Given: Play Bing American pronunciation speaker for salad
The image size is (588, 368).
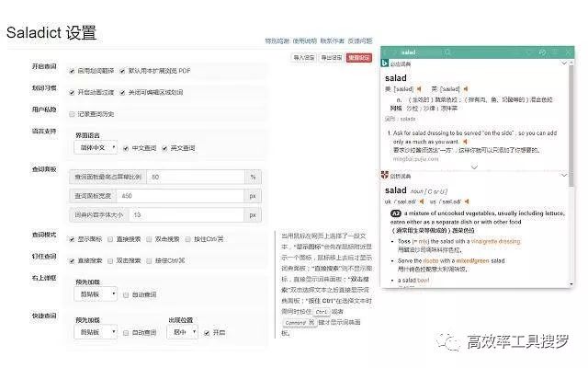Looking at the screenshot, I should click(x=419, y=89).
